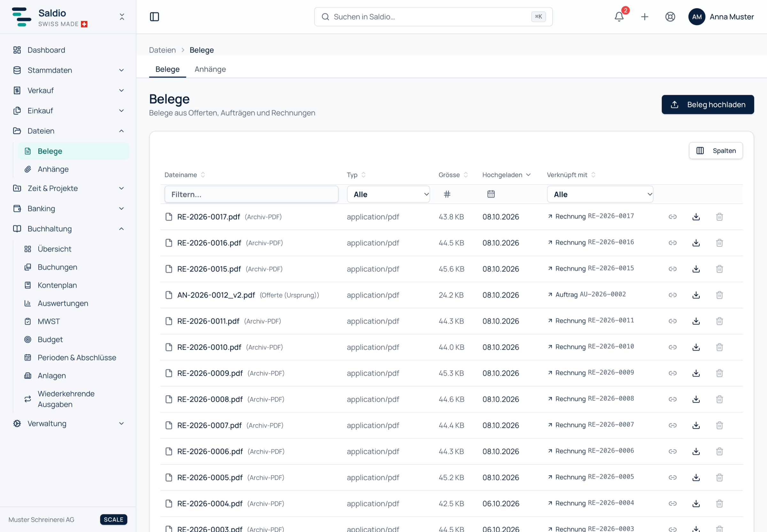Delete RE-2026-0008.pdf with trash icon
The height and width of the screenshot is (532, 767).
pyautogui.click(x=719, y=399)
